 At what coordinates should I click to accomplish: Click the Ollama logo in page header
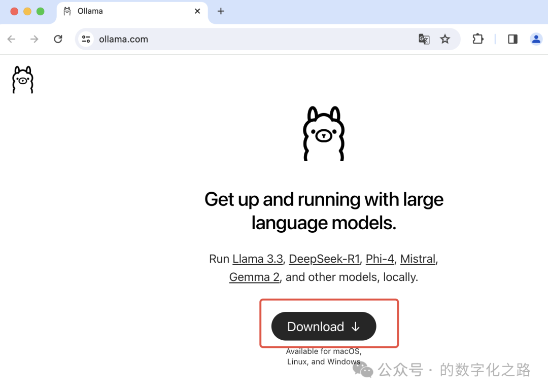tap(22, 80)
